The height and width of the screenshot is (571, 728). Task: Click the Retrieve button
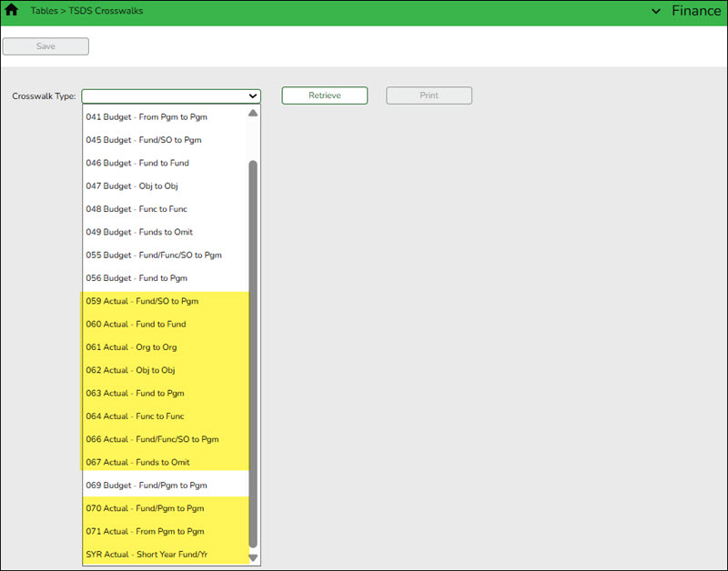pyautogui.click(x=324, y=95)
